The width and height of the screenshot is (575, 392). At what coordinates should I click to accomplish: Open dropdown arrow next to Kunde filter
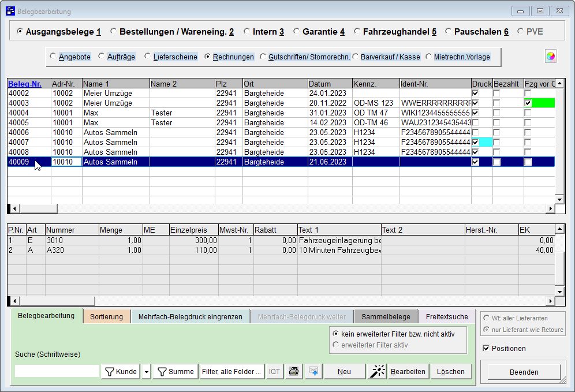pyautogui.click(x=146, y=371)
